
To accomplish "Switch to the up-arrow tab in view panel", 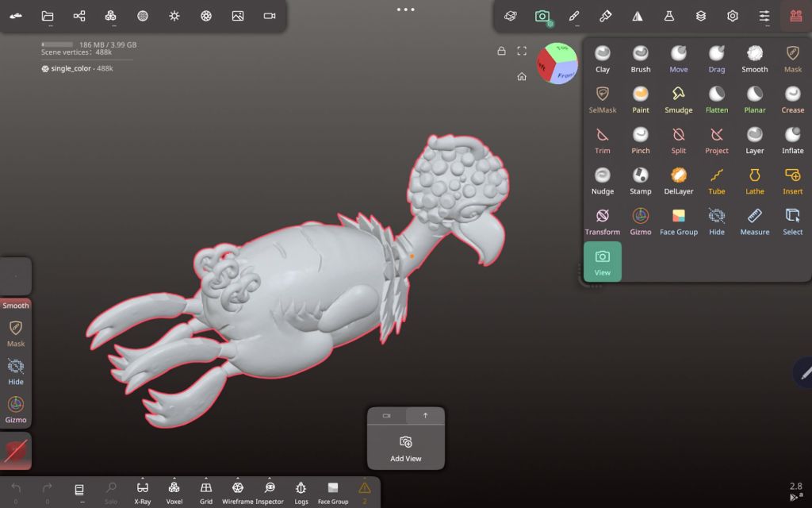I will (x=425, y=415).
